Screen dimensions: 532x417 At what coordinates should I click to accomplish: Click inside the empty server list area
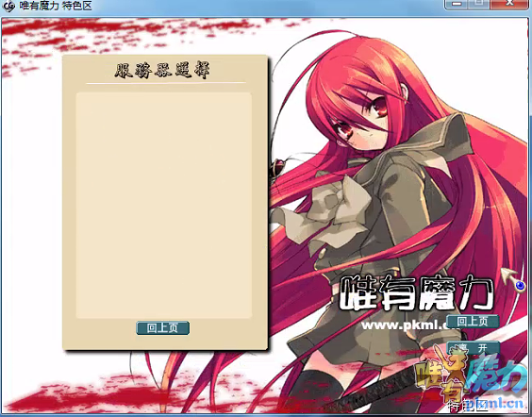(164, 206)
